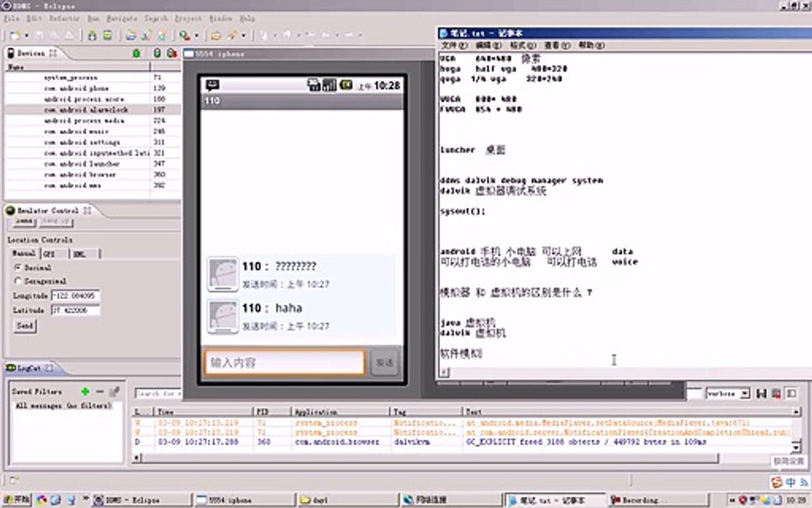This screenshot has height=508, width=812.
Task: Remove the LogCat filter with minus icon
Action: click(x=100, y=392)
